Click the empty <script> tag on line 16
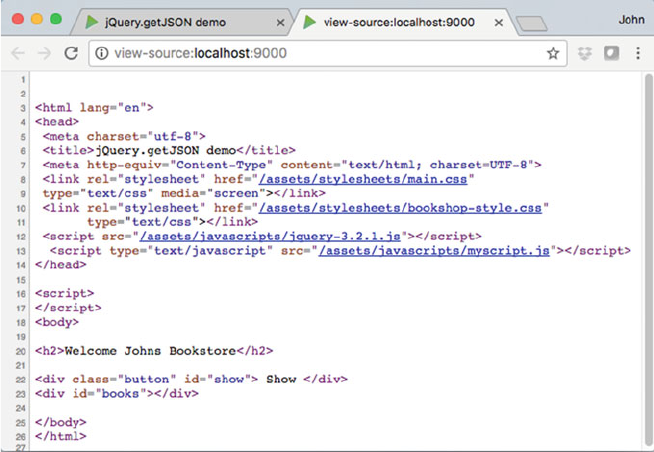This screenshot has width=654, height=452. pyautogui.click(x=64, y=294)
